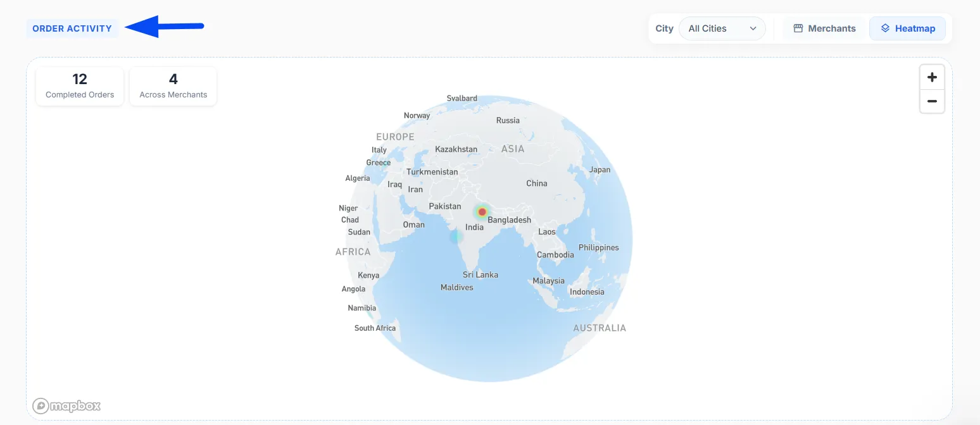Click the Malaysia label on the globe
The width and height of the screenshot is (980, 425).
[x=549, y=281]
